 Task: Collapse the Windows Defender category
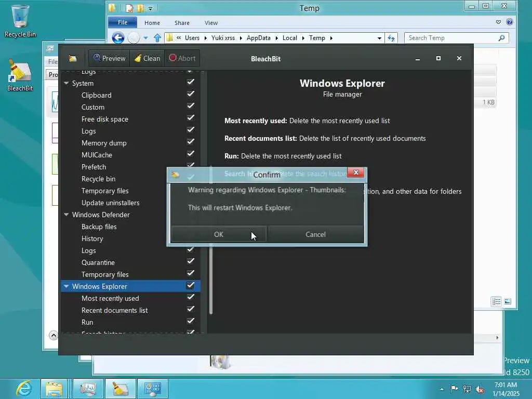click(x=66, y=215)
